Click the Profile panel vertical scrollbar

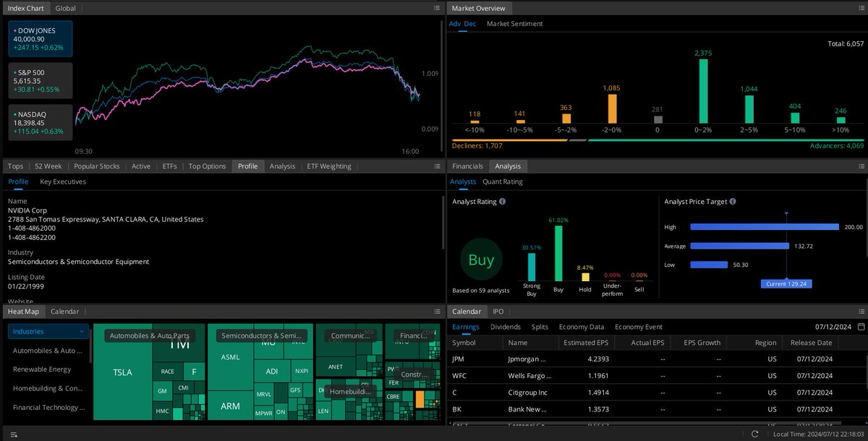tap(443, 224)
